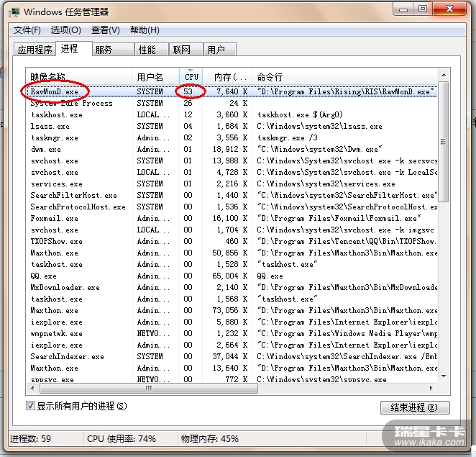Sort by 命令行 column header
Image resolution: width=476 pixels, height=457 pixels.
coord(345,77)
